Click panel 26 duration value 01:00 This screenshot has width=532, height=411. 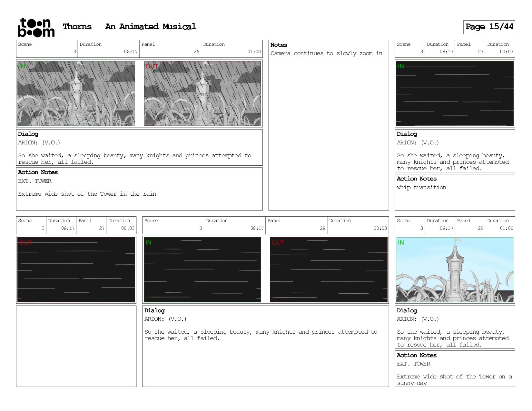tap(254, 52)
